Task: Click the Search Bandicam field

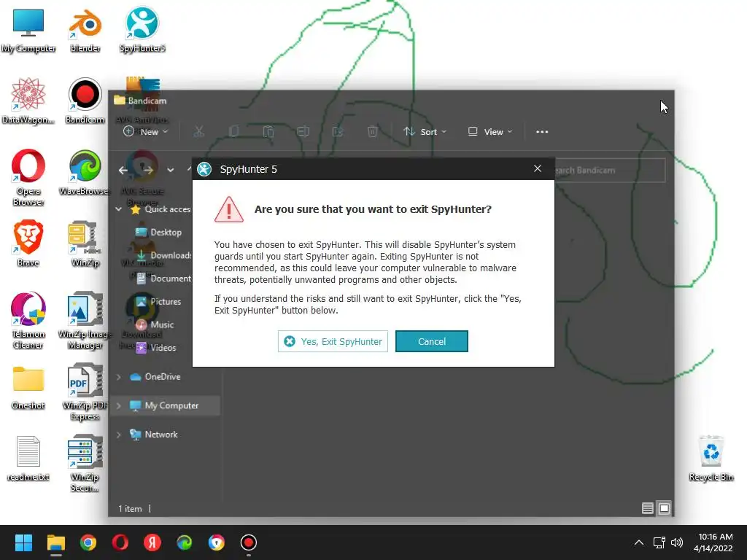Action: point(610,170)
